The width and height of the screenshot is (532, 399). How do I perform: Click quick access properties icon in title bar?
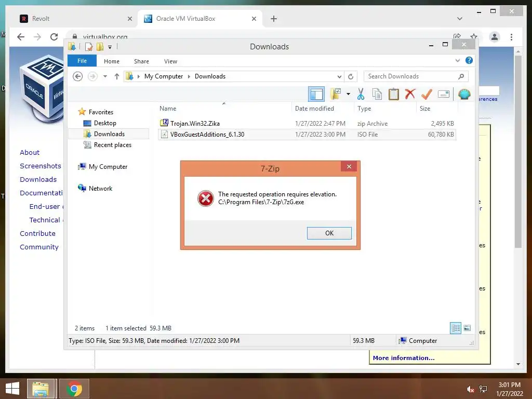point(88,46)
